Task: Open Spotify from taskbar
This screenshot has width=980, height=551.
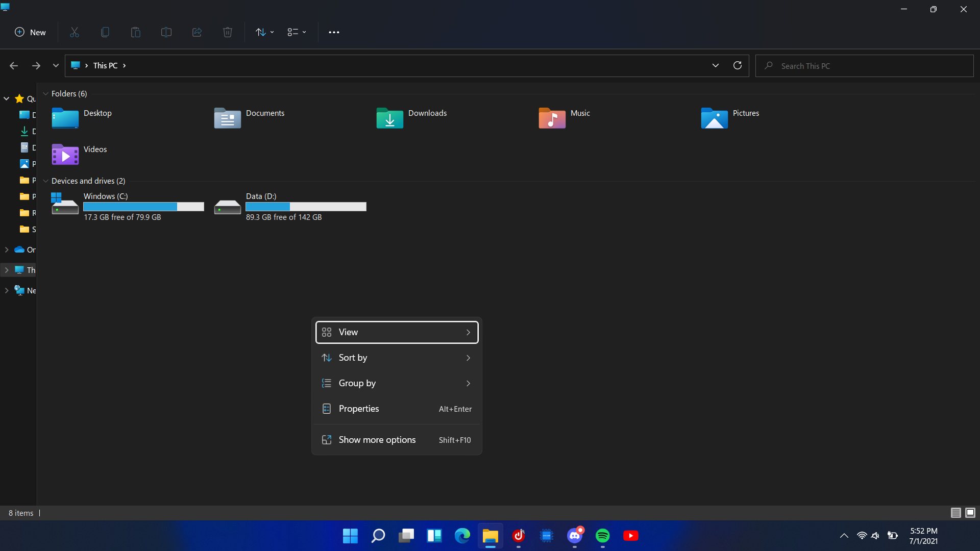Action: 603,536
